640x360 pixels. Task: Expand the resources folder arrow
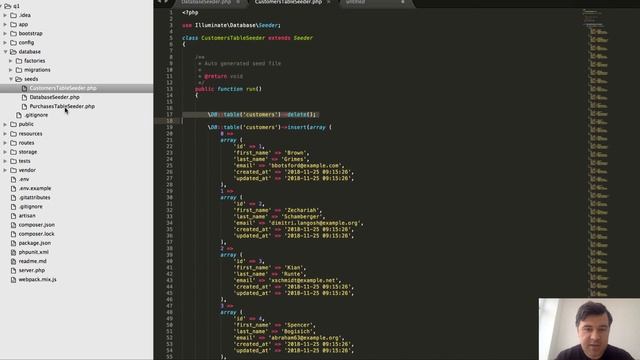tap(5, 133)
